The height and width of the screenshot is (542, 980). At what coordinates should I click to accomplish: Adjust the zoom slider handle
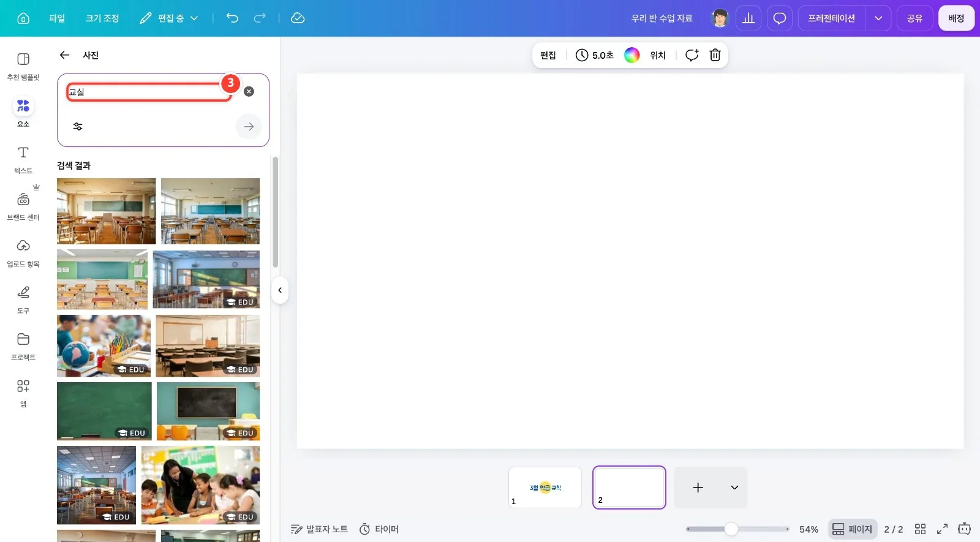731,529
